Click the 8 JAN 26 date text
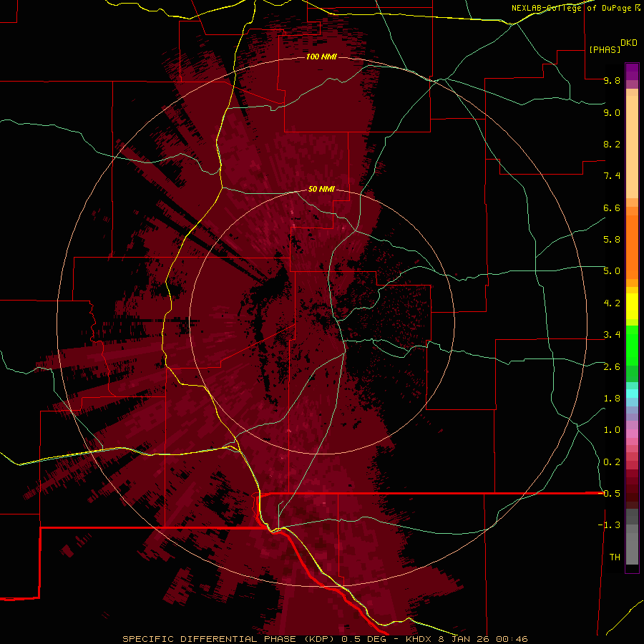 (x=464, y=639)
